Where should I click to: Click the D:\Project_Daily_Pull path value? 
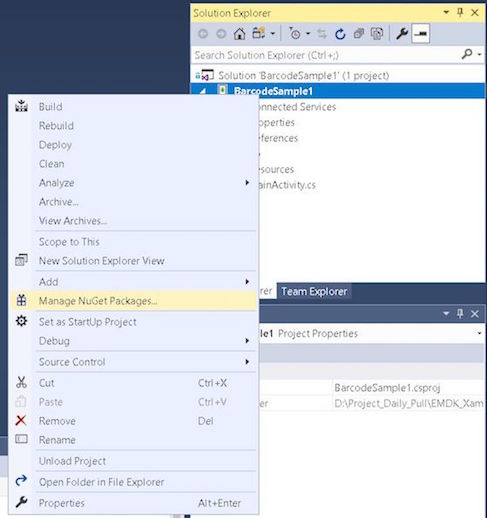point(409,403)
